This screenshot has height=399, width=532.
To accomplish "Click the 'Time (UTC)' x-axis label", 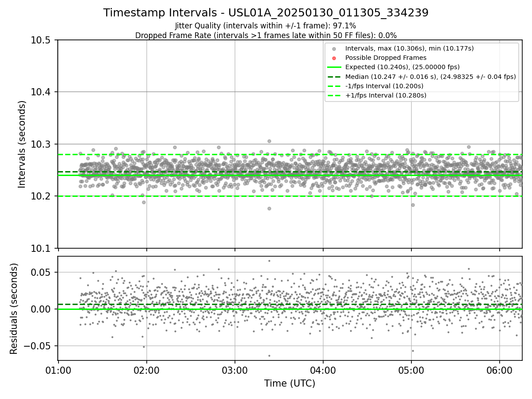I will tap(290, 383).
